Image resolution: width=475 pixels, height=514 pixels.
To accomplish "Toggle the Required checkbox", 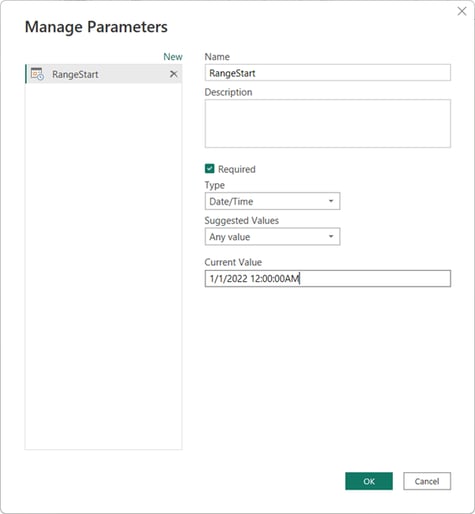I will [210, 169].
